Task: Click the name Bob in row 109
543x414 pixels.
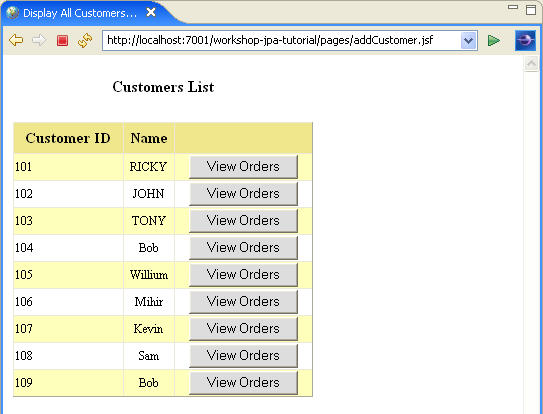Action: [149, 383]
